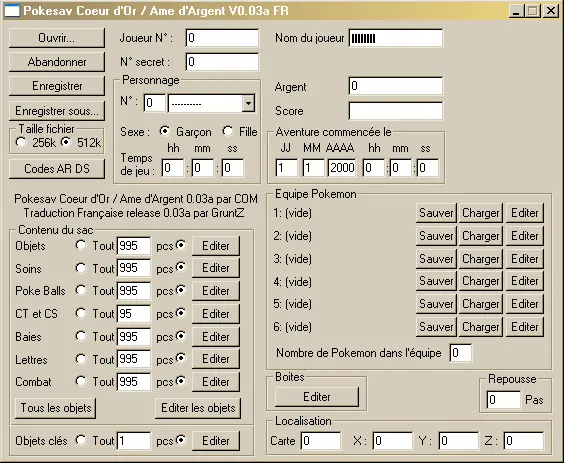Open Codes AR DS
Screen dimensions: 564x463
(x=57, y=169)
